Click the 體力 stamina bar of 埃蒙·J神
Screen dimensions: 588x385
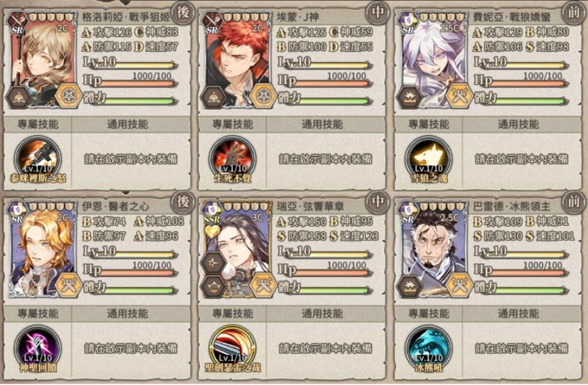pyautogui.click(x=325, y=100)
